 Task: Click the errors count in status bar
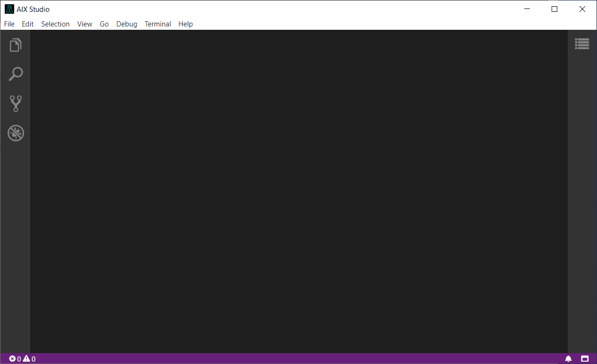[15, 359]
